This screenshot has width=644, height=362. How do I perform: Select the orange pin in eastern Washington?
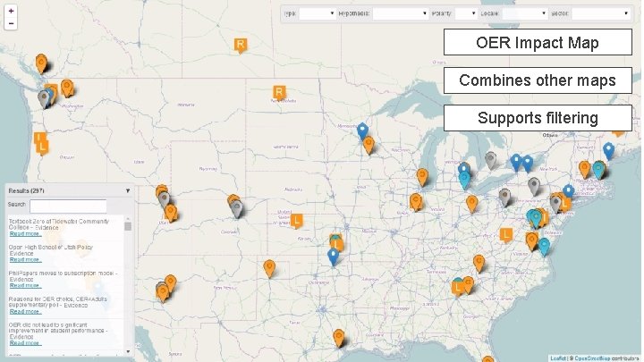[x=67, y=88]
